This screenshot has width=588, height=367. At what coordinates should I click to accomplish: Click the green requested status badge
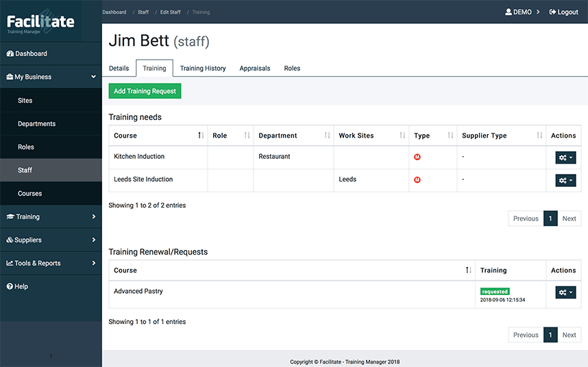pyautogui.click(x=495, y=291)
